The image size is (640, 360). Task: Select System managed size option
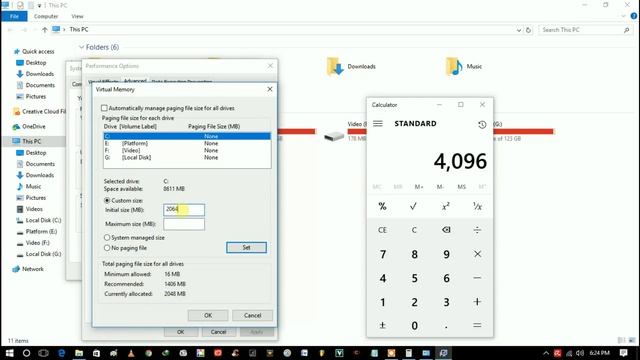point(107,237)
